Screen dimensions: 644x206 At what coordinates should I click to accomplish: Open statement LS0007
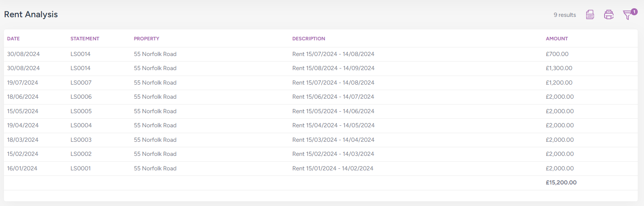tap(81, 83)
